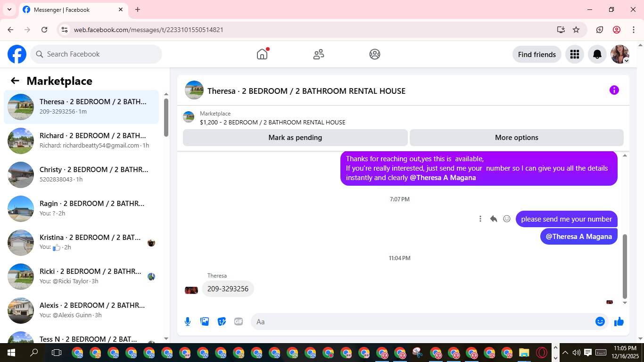
Task: Close the Messenger | Facebook tab
Action: (121, 9)
